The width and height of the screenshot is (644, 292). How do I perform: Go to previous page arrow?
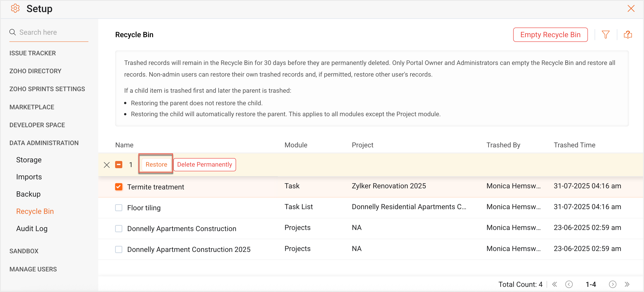coord(569,284)
